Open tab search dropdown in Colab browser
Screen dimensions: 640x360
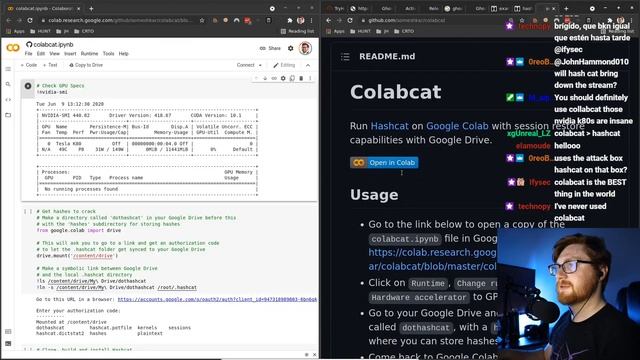pos(272,8)
